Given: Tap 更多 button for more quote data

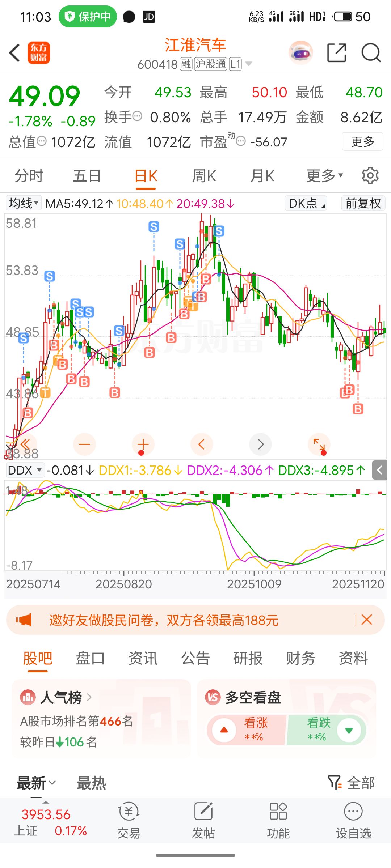Looking at the screenshot, I should 362,141.
